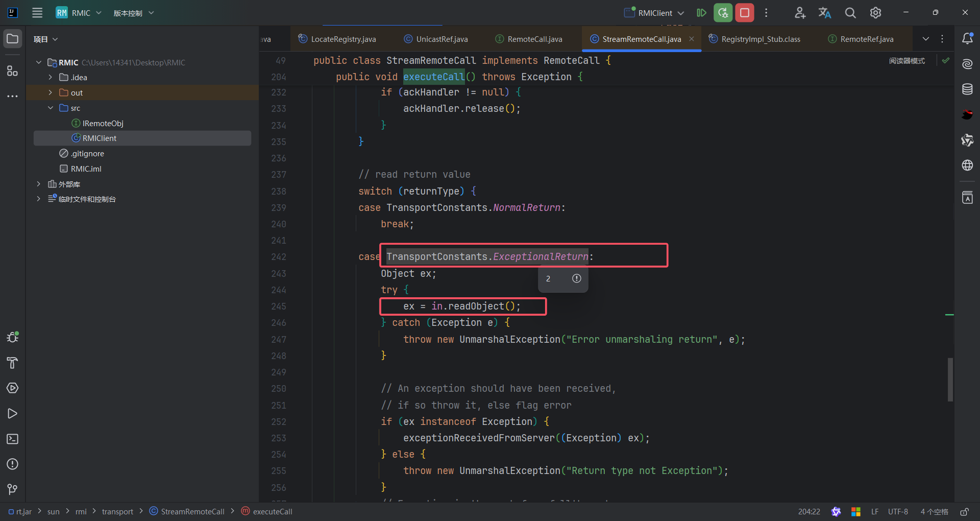Change UTF-8 file encoding
This screenshot has height=521, width=980.
[x=898, y=512]
